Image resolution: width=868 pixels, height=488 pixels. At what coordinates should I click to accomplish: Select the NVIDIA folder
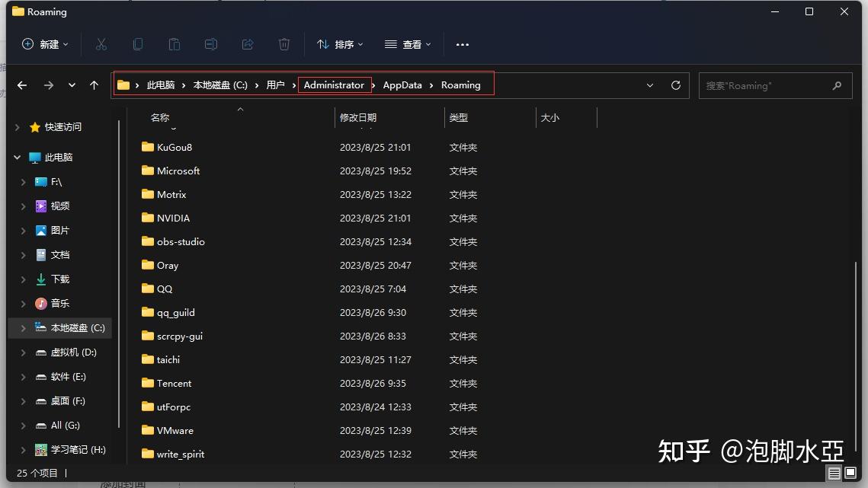tap(173, 218)
